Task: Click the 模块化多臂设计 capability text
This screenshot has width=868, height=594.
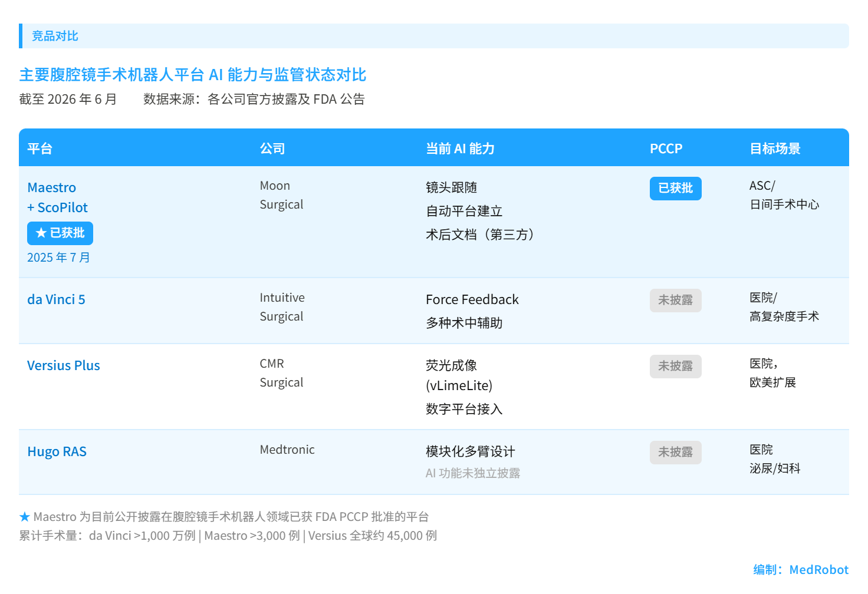Action: click(x=471, y=451)
